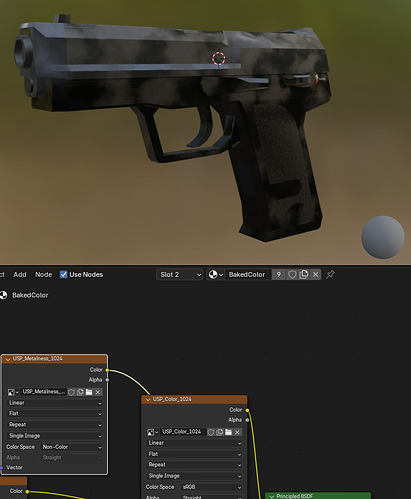Open the Non-Color color space dropdown

click(x=71, y=447)
